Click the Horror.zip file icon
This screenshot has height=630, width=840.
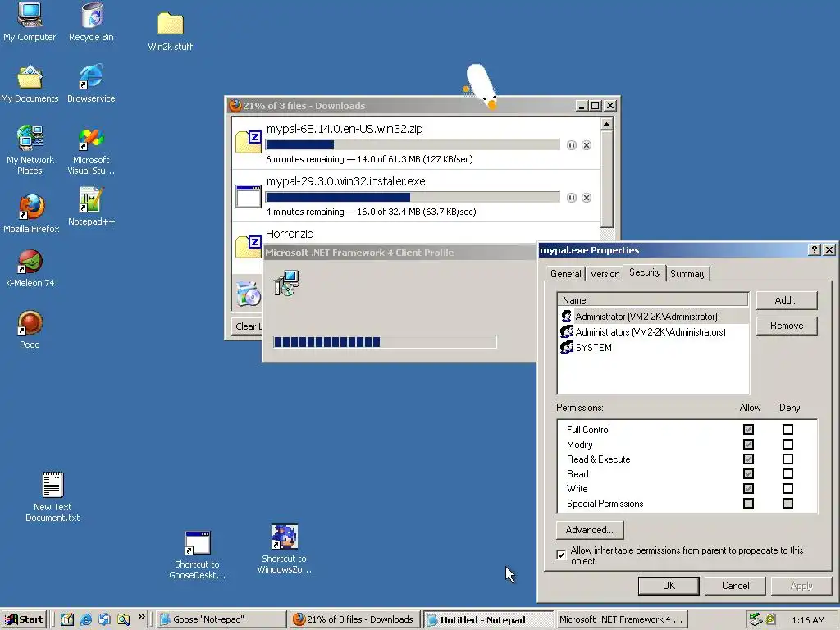pyautogui.click(x=248, y=245)
